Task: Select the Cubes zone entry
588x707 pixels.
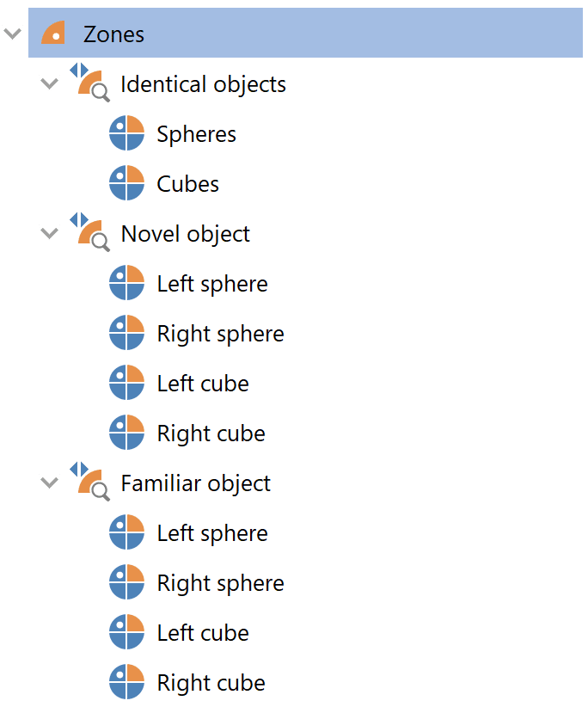Action: point(188,183)
